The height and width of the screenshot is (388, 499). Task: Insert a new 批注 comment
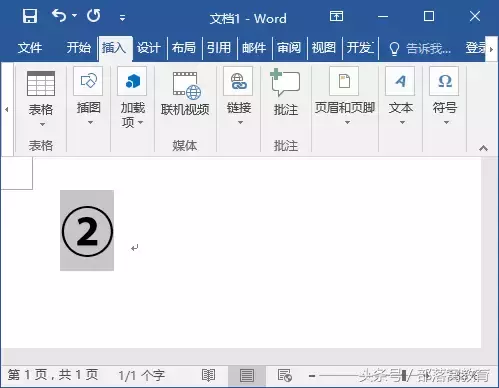pos(286,93)
